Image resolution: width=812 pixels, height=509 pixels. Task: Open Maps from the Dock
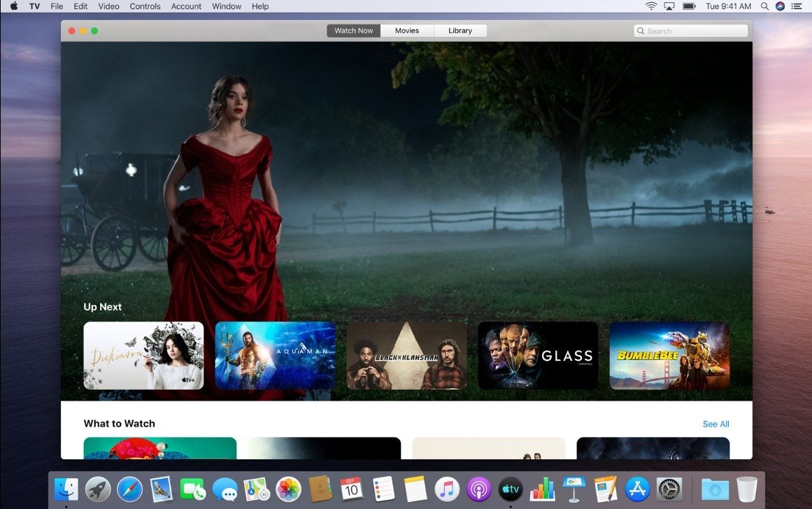(x=257, y=489)
